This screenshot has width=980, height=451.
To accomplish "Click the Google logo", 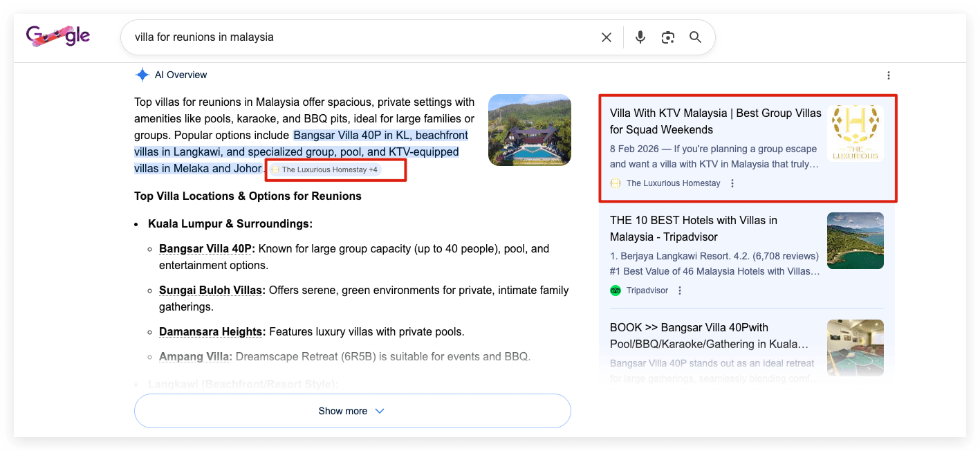I will [58, 36].
